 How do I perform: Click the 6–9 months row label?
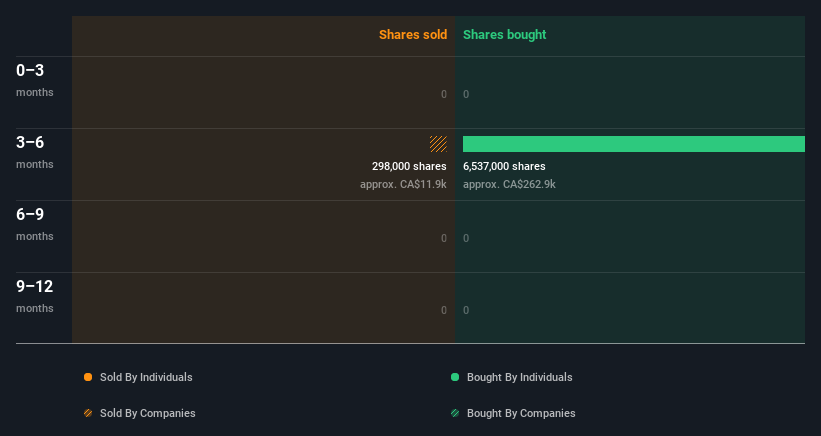click(x=35, y=224)
